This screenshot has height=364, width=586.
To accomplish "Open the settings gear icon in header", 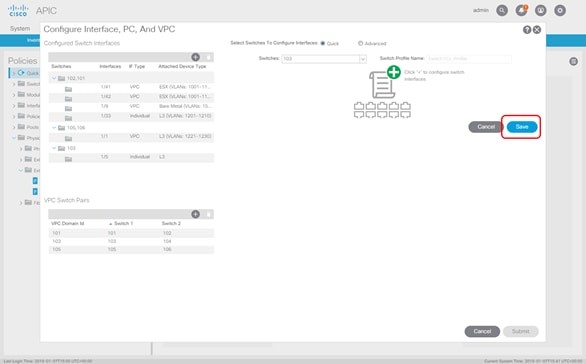I will (x=560, y=10).
